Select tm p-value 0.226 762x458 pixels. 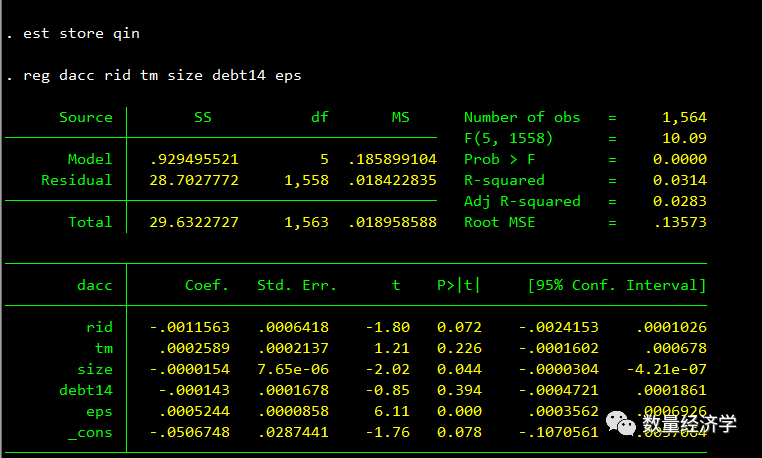(x=459, y=348)
